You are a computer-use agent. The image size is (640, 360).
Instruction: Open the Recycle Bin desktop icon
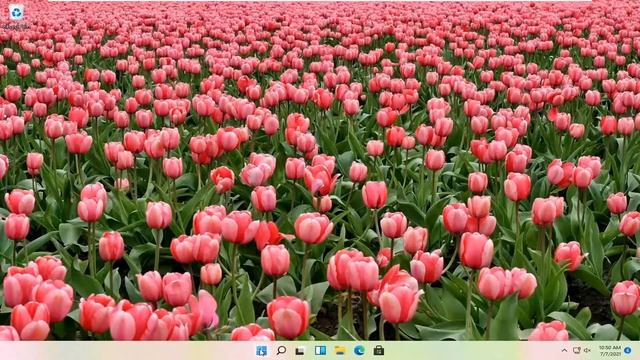click(16, 16)
